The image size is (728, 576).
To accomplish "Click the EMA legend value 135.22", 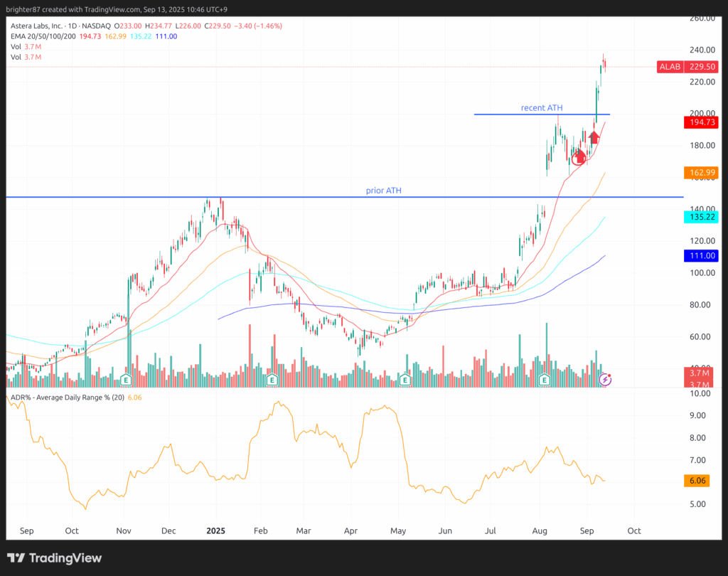I will (141, 36).
